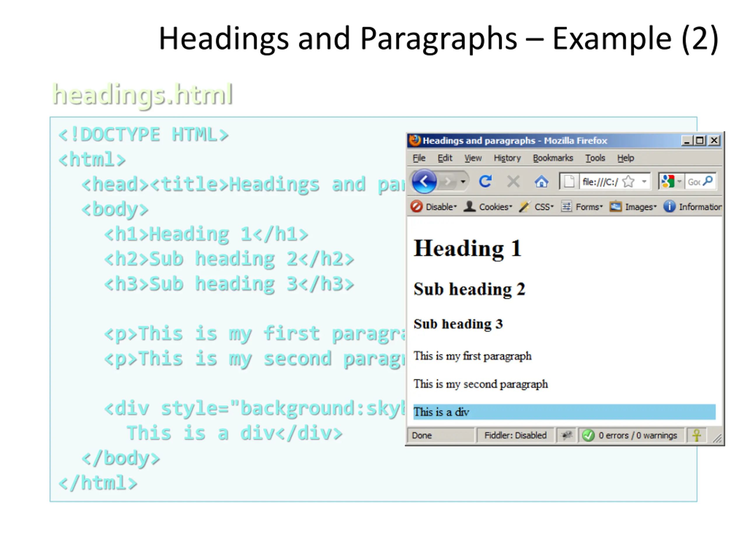Click the <h2>Sub heading 2</h2> code line
Image resolution: width=747 pixels, height=560 pixels.
tap(229, 259)
